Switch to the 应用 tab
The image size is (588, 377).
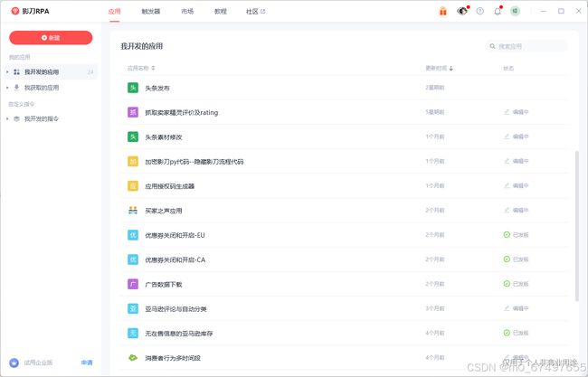pyautogui.click(x=114, y=12)
